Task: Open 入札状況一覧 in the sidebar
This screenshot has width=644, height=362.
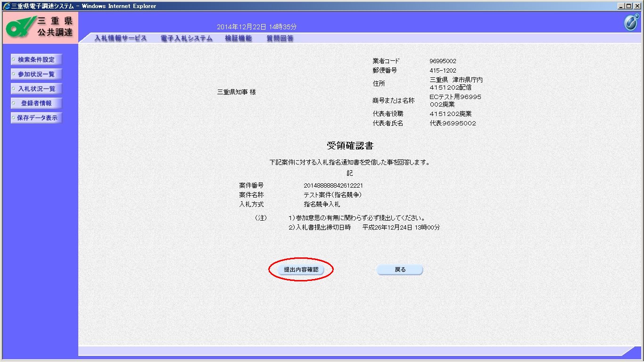Action: click(36, 89)
